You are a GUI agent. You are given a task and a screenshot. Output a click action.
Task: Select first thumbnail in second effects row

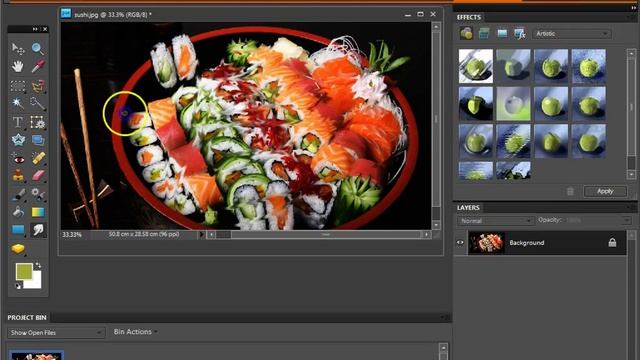[x=476, y=104]
